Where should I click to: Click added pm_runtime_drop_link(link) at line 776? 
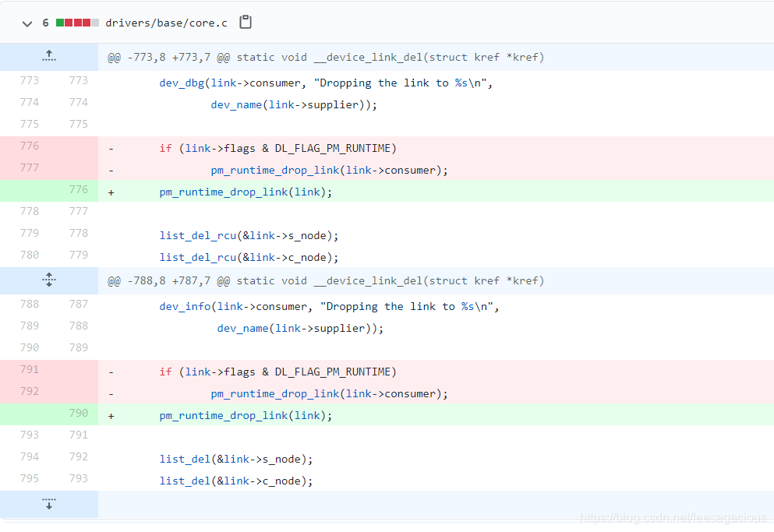[x=246, y=192]
